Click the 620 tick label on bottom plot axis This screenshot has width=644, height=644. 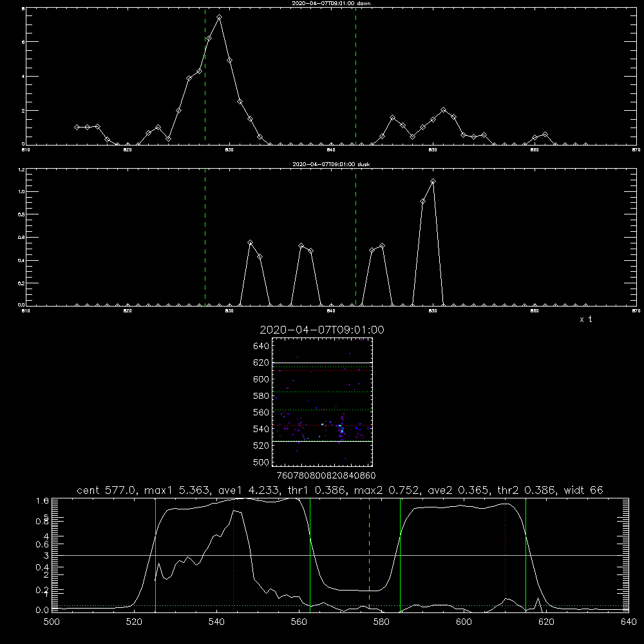(x=546, y=622)
